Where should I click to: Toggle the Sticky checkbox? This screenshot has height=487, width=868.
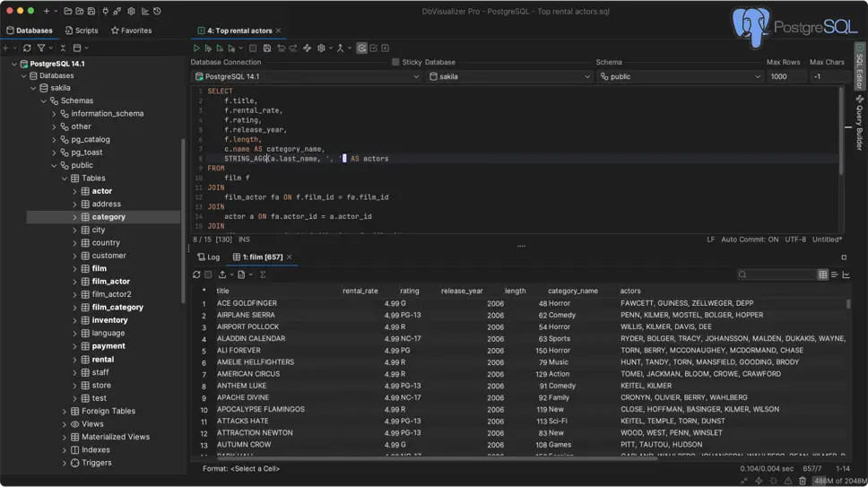coord(395,62)
